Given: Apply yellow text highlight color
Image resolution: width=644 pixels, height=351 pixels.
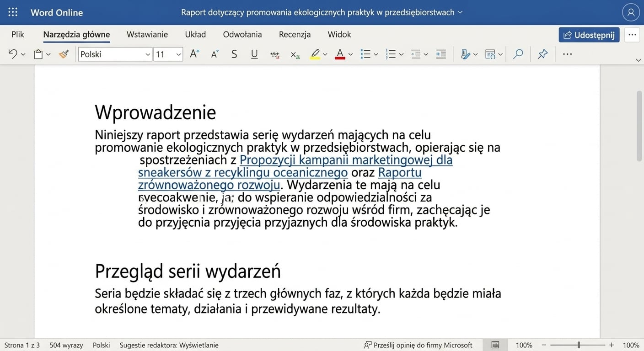Looking at the screenshot, I should pos(315,54).
